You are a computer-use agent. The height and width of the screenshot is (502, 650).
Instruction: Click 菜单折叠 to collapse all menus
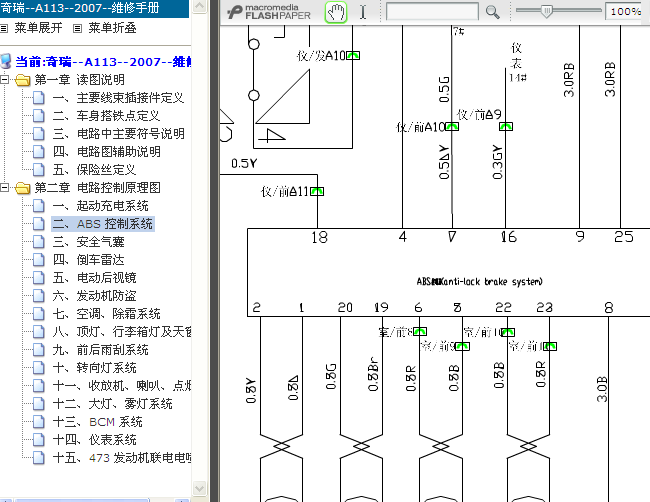pyautogui.click(x=112, y=28)
